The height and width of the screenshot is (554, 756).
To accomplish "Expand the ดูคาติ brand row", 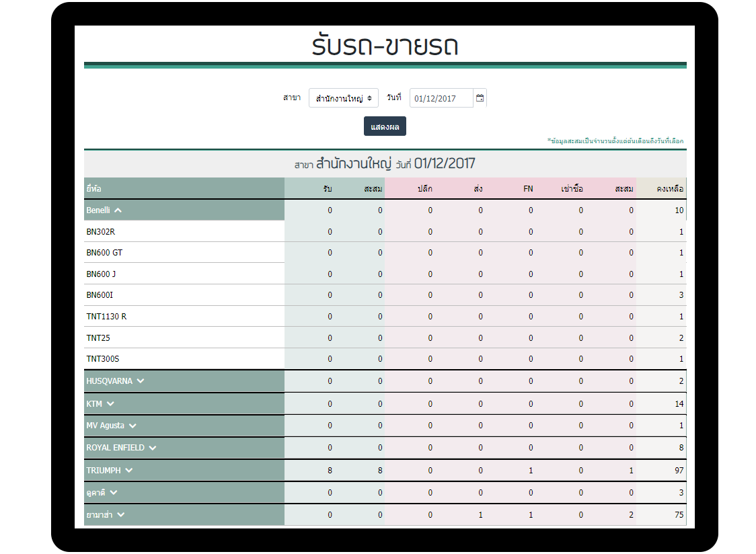I will pyautogui.click(x=113, y=493).
